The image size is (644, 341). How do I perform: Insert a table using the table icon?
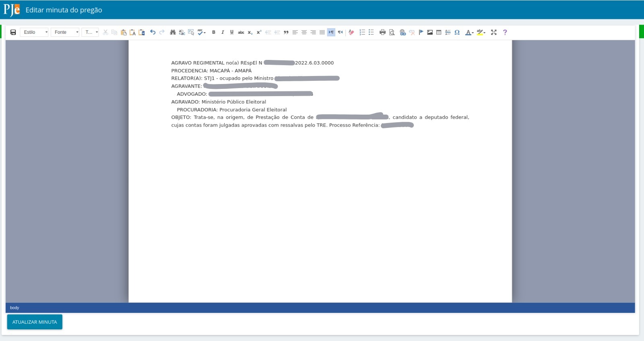(439, 32)
